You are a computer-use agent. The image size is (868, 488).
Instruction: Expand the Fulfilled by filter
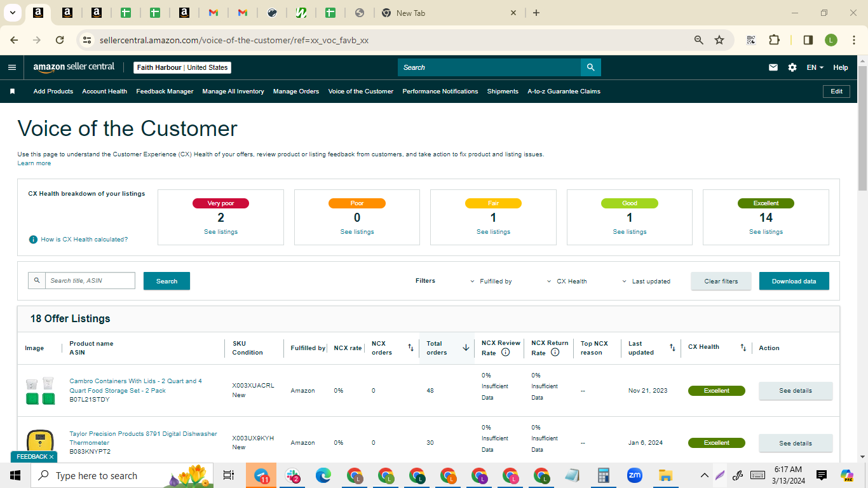click(491, 281)
